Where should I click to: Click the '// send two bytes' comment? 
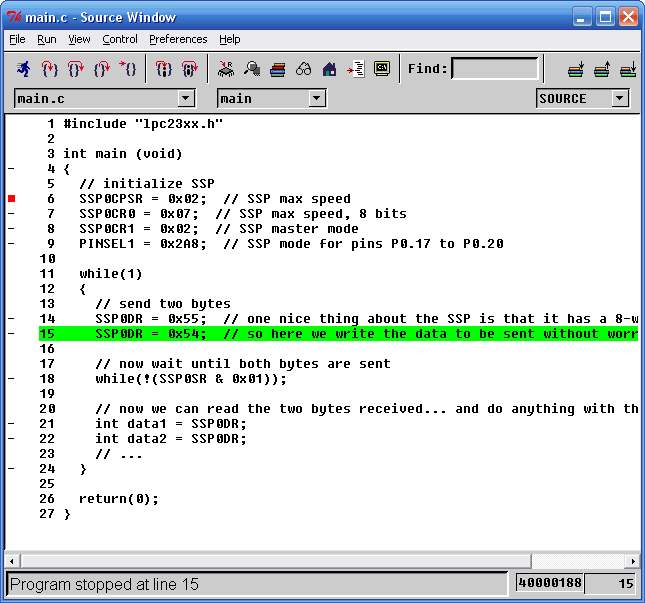(x=163, y=304)
